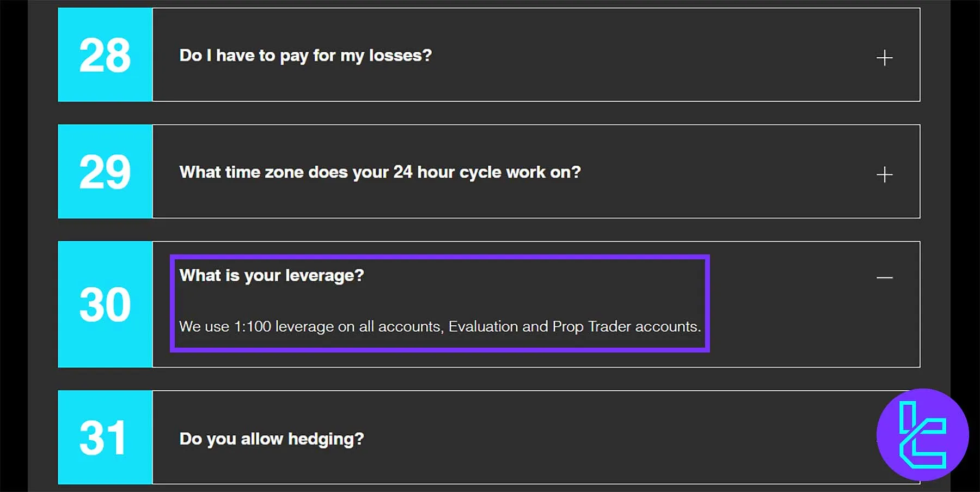Click the plus icon on question 28
Image resolution: width=980 pixels, height=492 pixels.
[x=885, y=57]
